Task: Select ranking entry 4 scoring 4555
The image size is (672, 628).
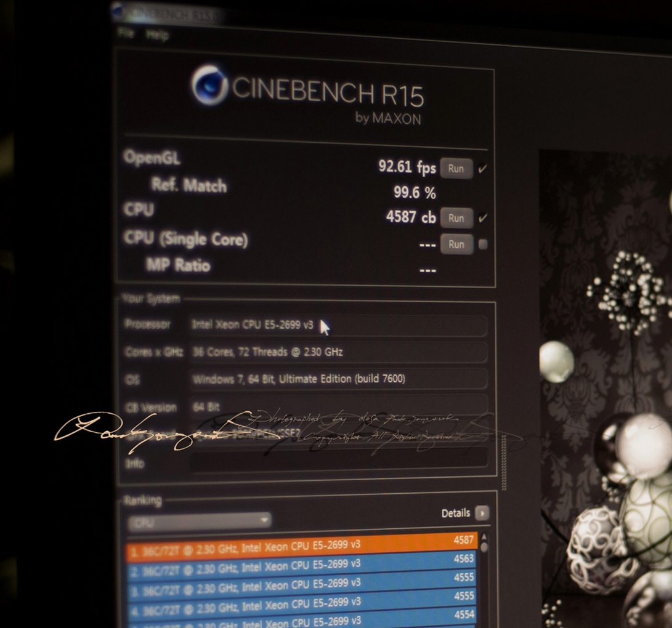Action: pos(302,605)
